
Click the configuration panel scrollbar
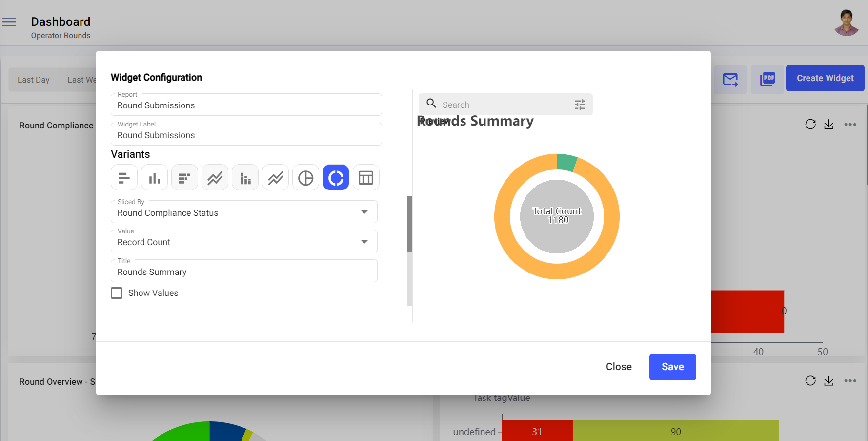[x=410, y=224]
